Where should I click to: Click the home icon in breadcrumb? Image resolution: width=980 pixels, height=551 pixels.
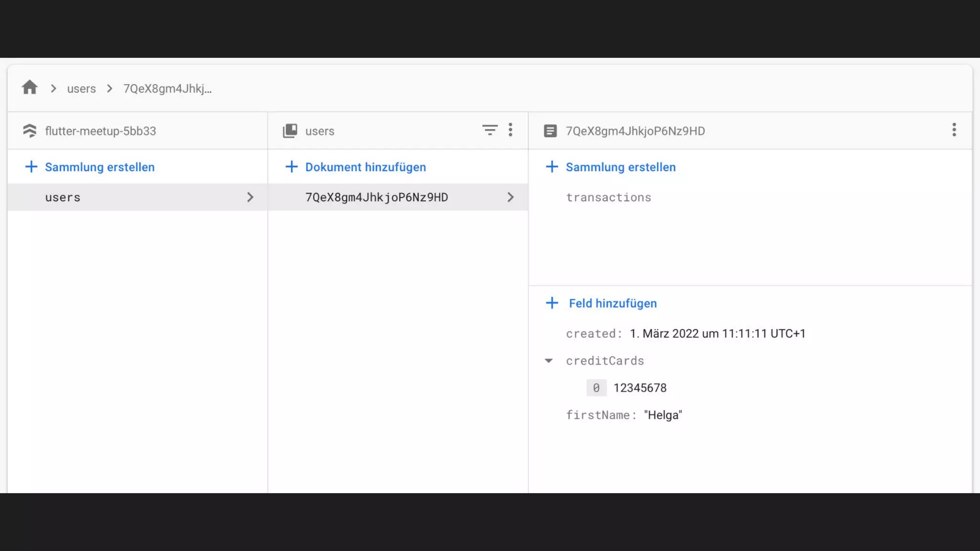(30, 88)
